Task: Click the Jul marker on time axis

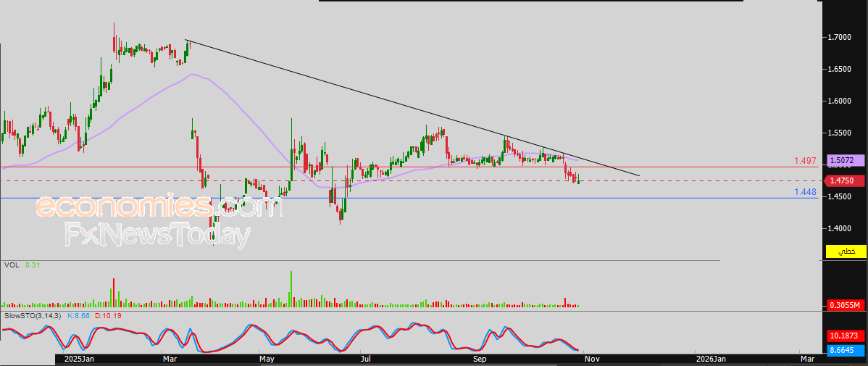Action: click(x=366, y=359)
